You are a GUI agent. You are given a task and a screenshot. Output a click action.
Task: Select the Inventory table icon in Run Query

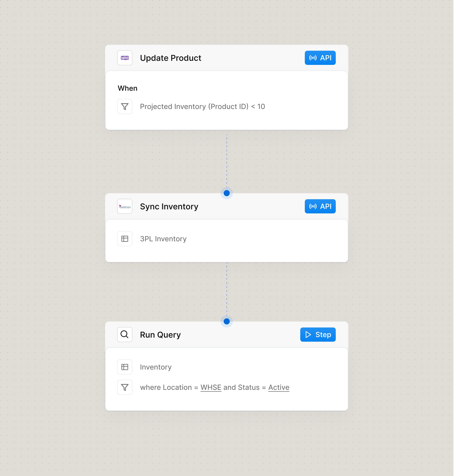pyautogui.click(x=125, y=367)
